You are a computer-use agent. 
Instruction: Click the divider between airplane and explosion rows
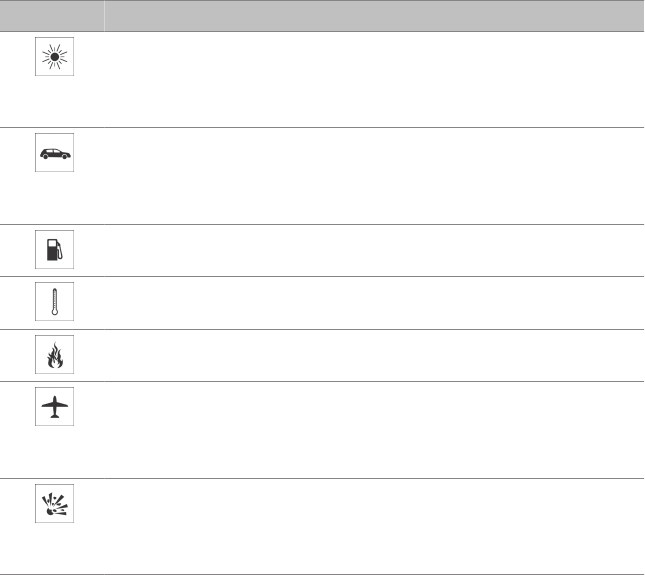click(322, 478)
